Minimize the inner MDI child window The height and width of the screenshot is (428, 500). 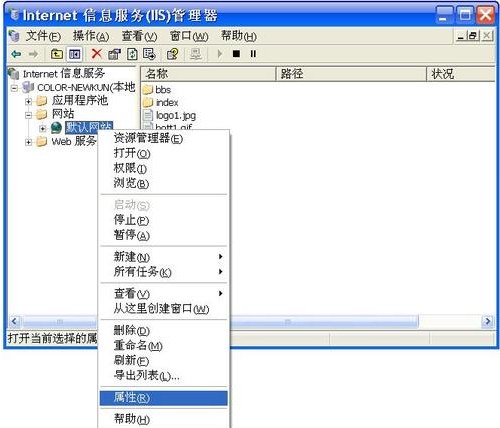pyautogui.click(x=461, y=35)
